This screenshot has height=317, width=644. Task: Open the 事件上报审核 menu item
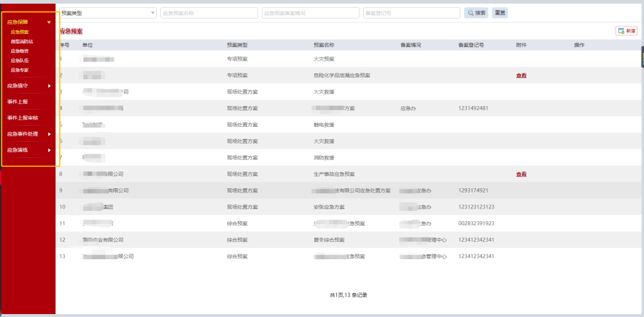click(22, 118)
